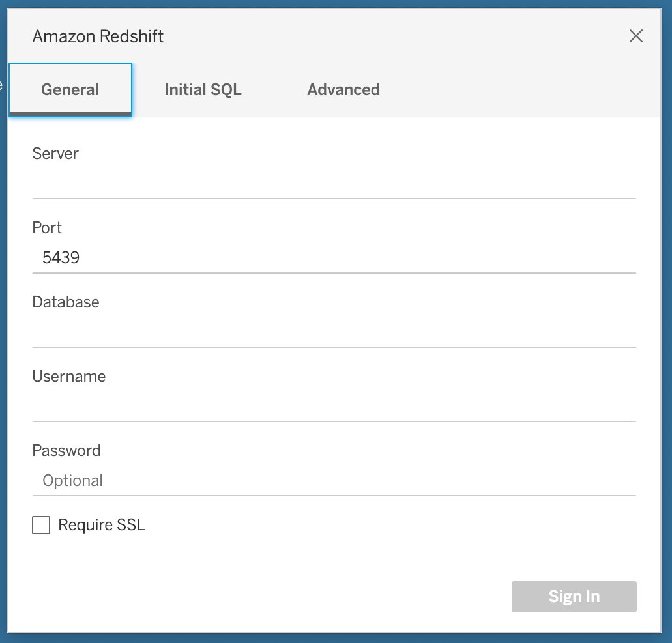Click the Password field marked Optional

(x=334, y=480)
